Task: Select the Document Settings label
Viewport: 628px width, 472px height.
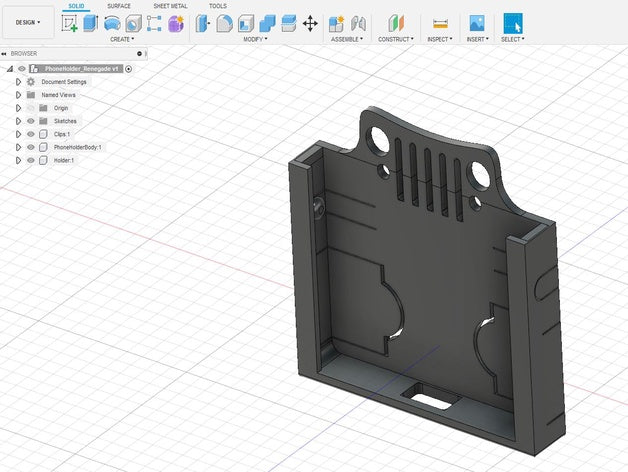Action: pyautogui.click(x=64, y=82)
